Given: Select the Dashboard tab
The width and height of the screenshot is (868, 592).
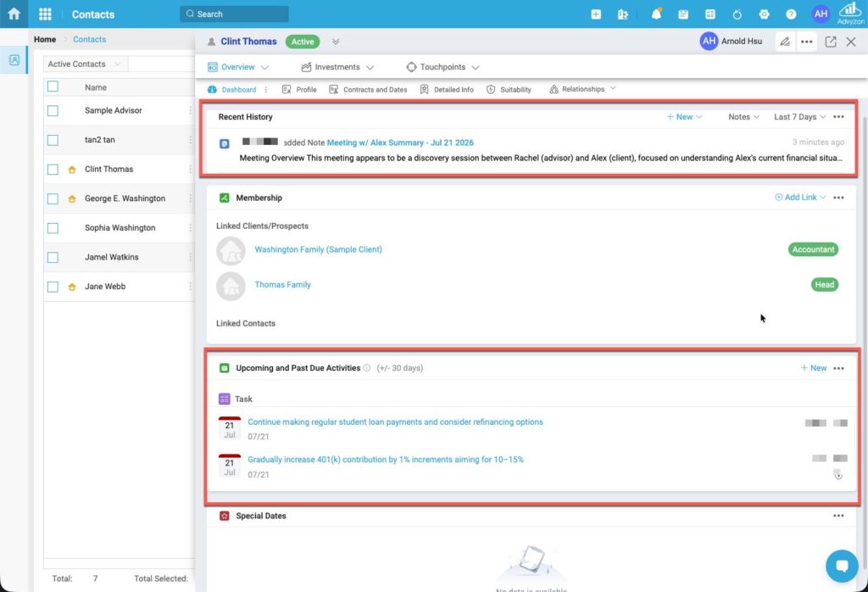Looking at the screenshot, I should pos(232,90).
